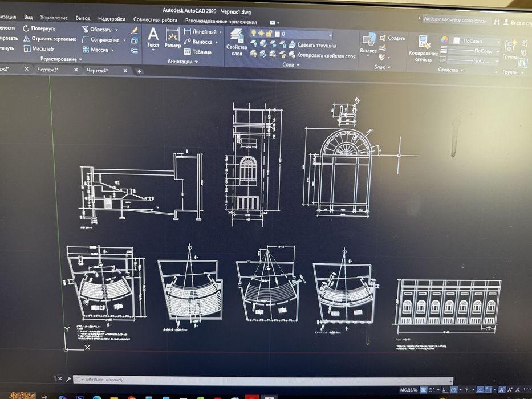Close the Чертеж4* drawing tab

coord(125,71)
